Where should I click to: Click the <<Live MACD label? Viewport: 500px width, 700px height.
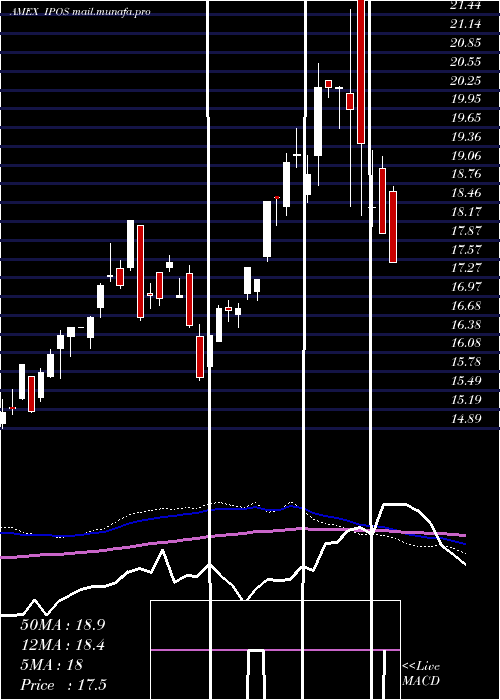(421, 673)
